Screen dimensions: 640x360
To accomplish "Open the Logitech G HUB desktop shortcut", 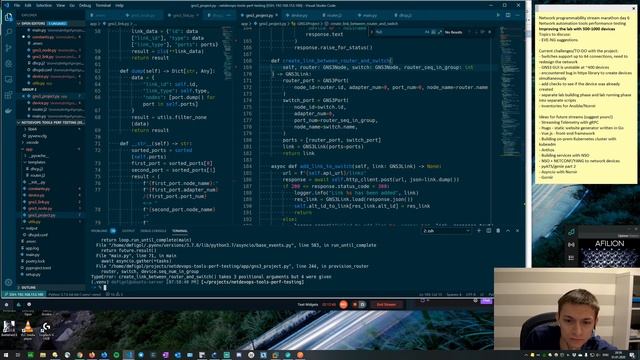I will 46,330.
